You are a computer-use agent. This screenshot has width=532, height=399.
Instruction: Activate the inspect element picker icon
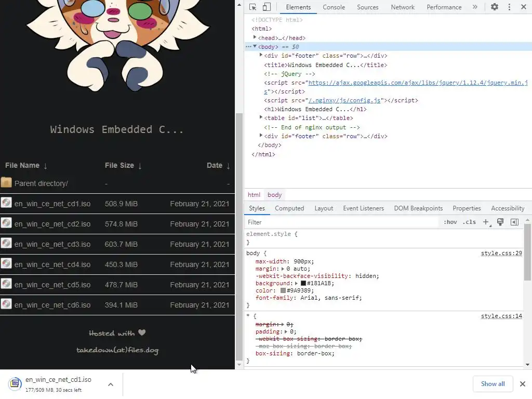(x=252, y=7)
